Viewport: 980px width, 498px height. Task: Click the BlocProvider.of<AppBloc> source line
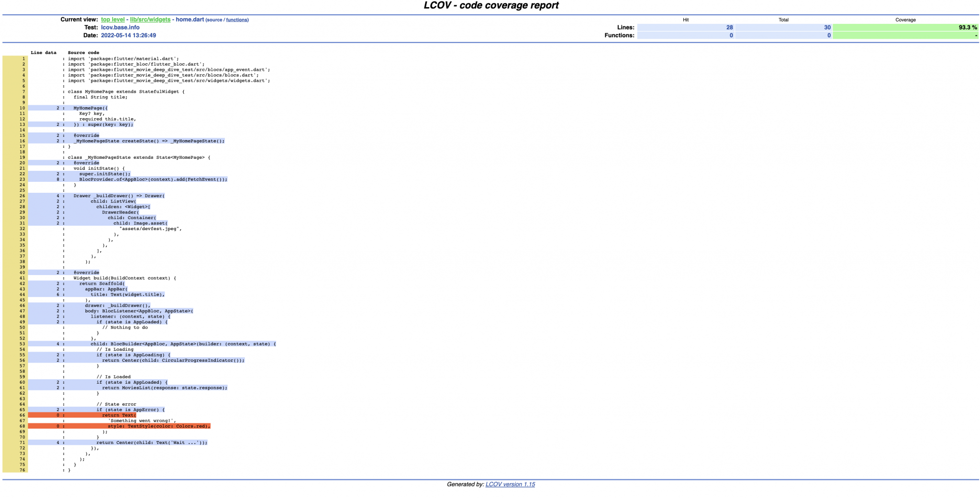[x=153, y=179]
